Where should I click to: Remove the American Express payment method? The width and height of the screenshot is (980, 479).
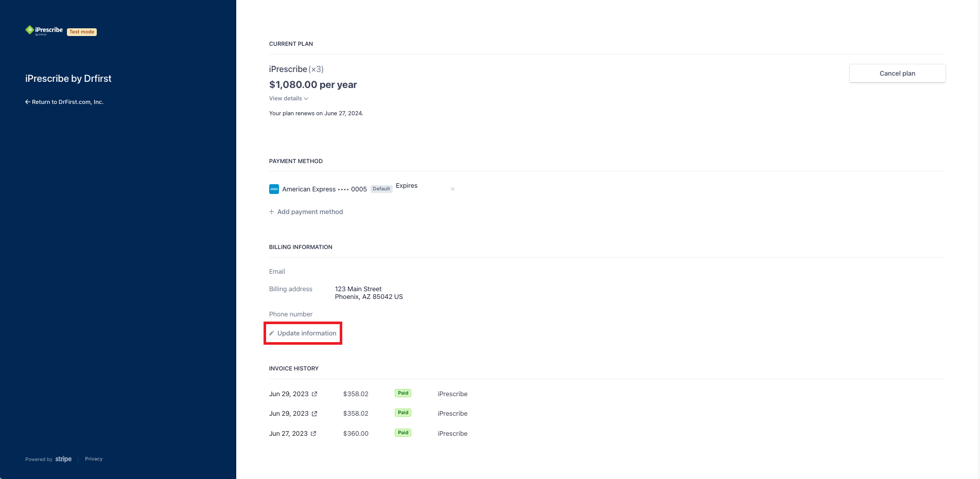point(452,189)
